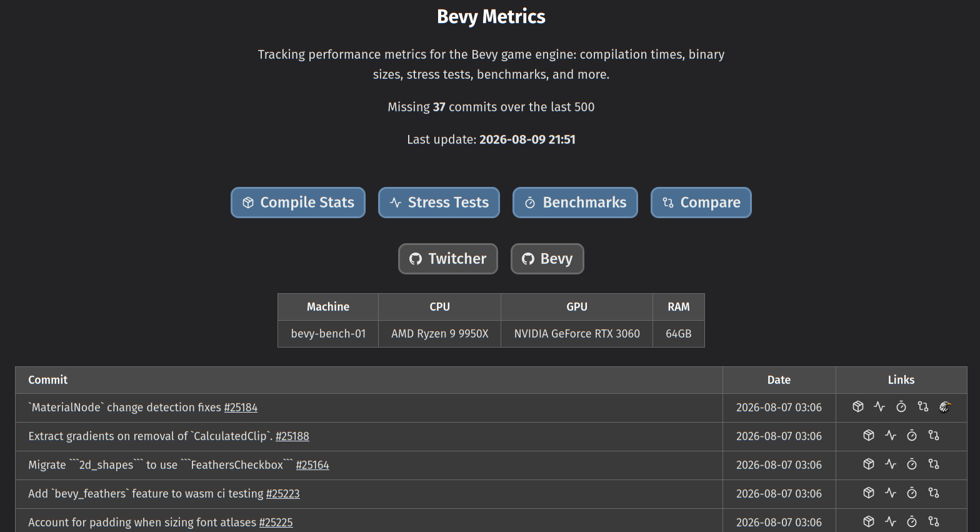Select the 64GB RAM cell
Image resolution: width=980 pixels, height=532 pixels.
pos(679,334)
